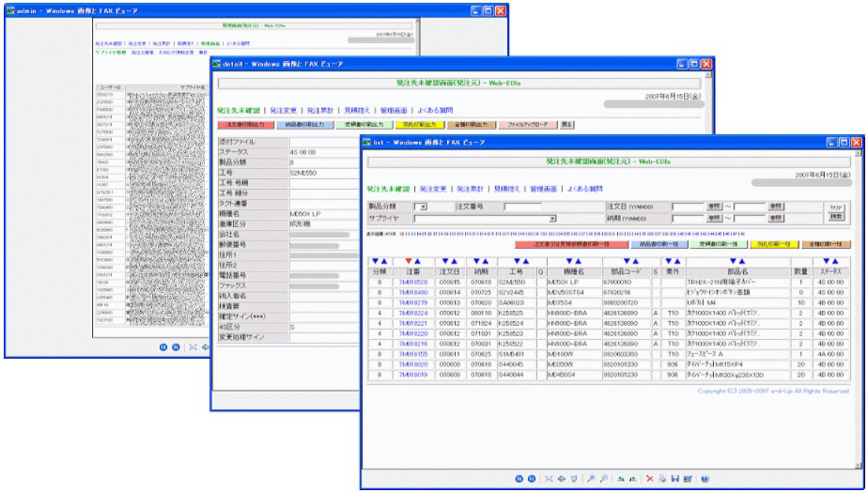Sort 注番 column with red descending arrow
This screenshot has height=492, width=868.
pos(410,260)
